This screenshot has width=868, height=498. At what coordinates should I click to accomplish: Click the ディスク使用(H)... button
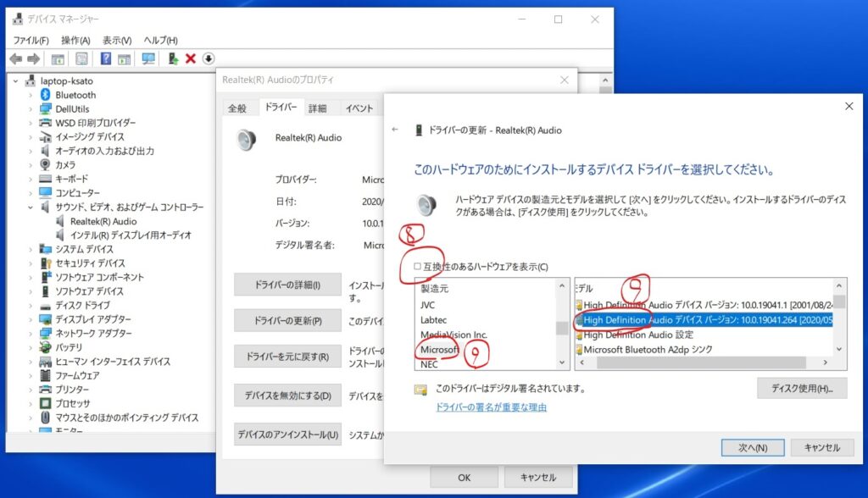(x=802, y=389)
